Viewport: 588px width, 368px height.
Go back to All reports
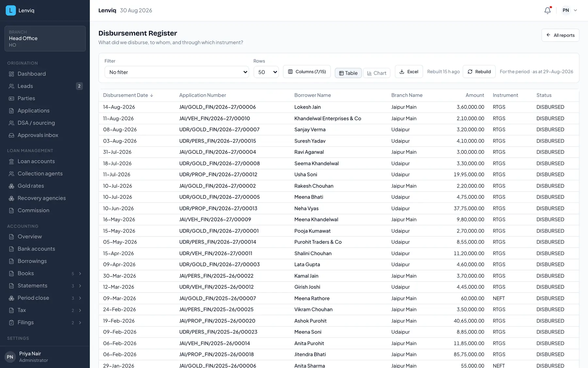(x=560, y=35)
